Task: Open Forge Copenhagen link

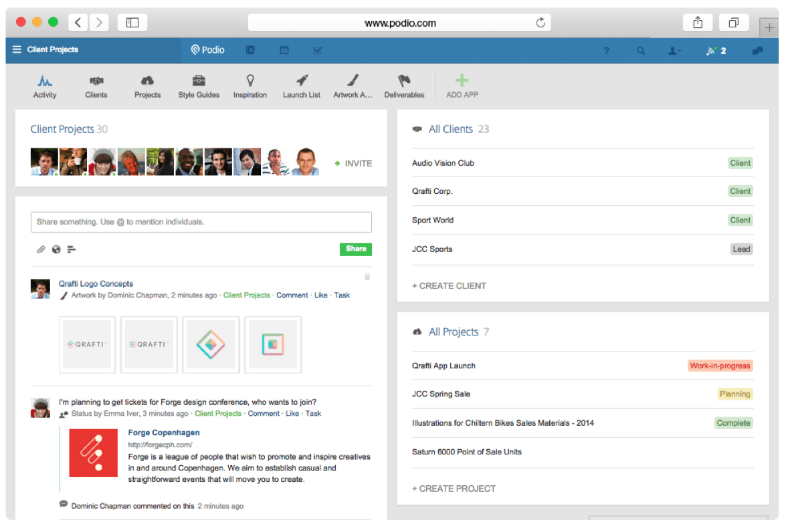Action: 163,432
